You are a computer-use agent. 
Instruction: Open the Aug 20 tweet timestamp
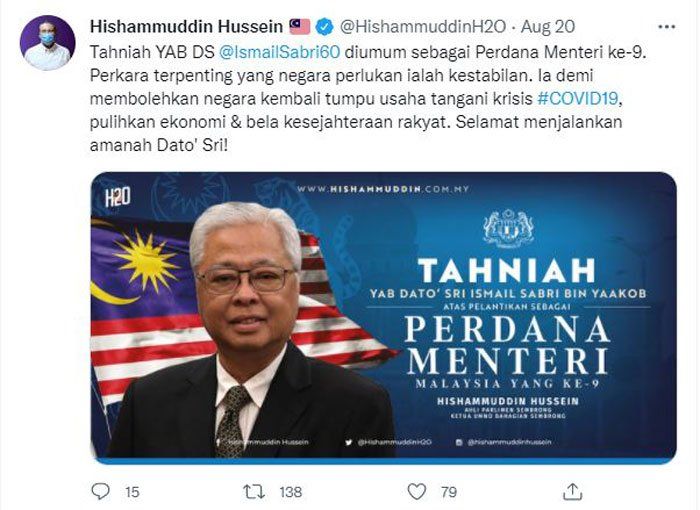(x=548, y=27)
